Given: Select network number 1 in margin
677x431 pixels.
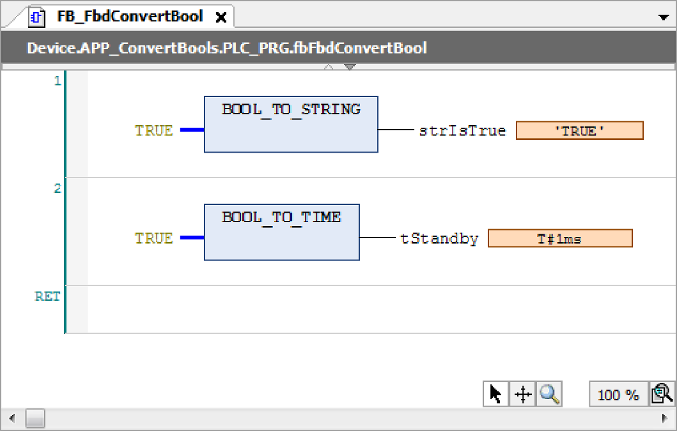Looking at the screenshot, I should (x=57, y=79).
